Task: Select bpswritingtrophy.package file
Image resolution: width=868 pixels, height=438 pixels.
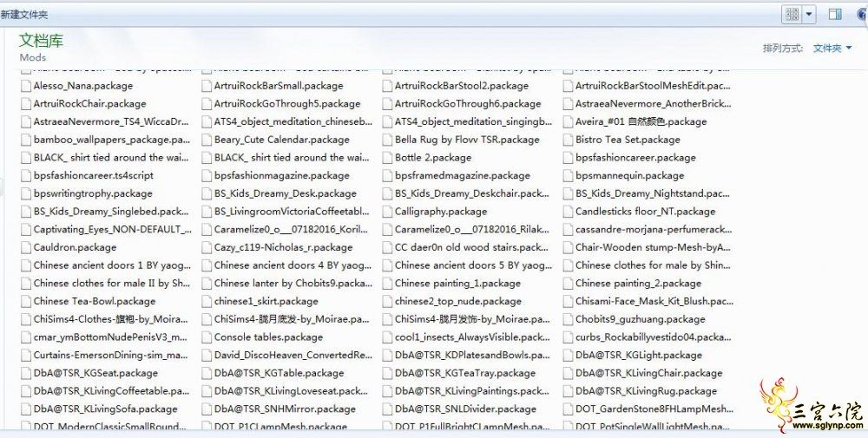Action: coord(93,193)
